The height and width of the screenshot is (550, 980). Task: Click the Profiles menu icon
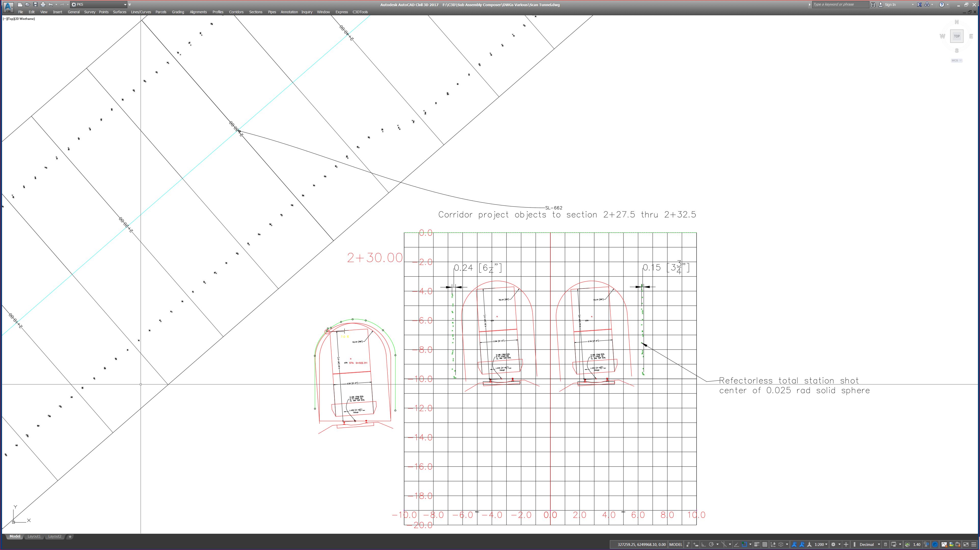(x=217, y=11)
